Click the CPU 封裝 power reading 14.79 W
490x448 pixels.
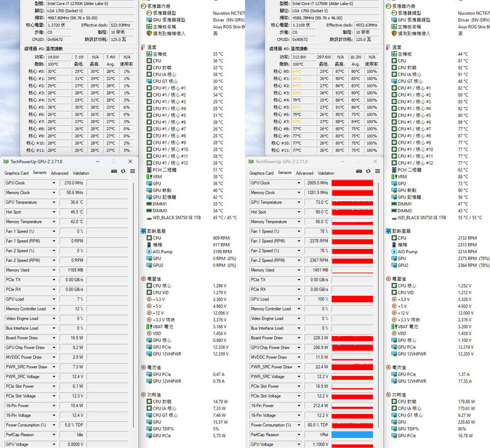tap(220, 402)
